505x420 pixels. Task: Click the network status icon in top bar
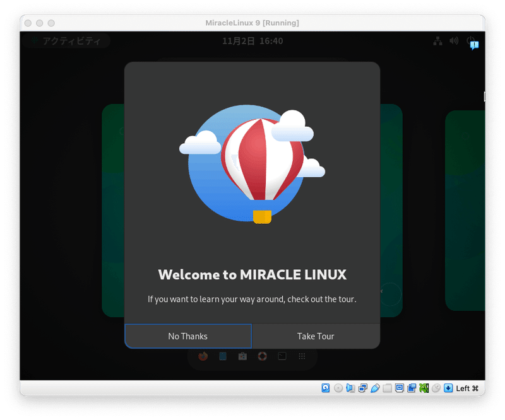coord(437,41)
